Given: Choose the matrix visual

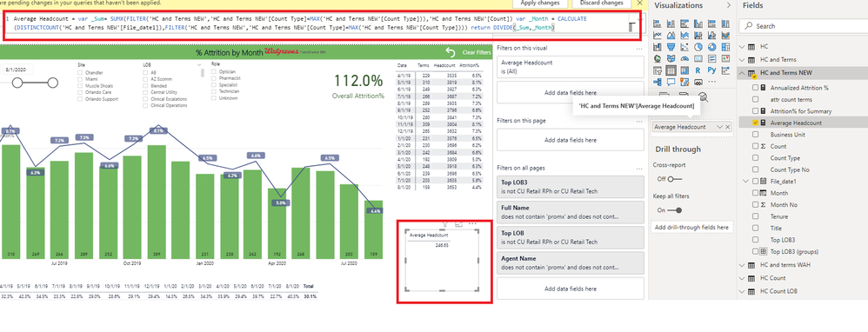Looking at the screenshot, I should tap(684, 70).
